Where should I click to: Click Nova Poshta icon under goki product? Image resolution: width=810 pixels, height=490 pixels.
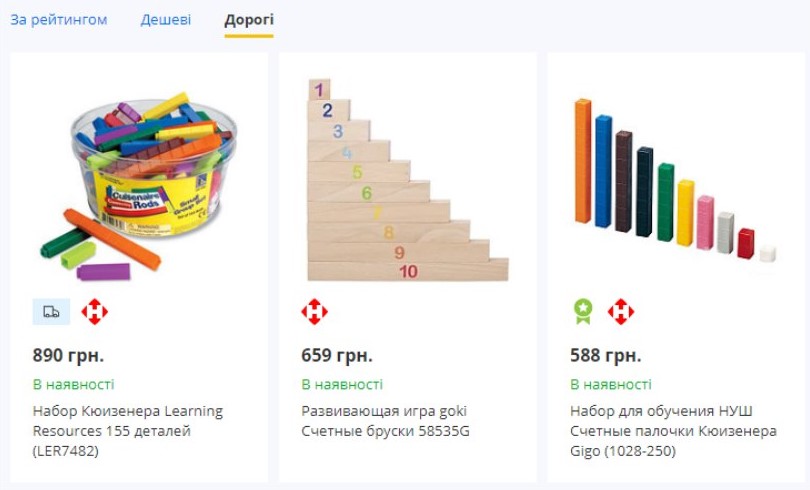coord(314,312)
